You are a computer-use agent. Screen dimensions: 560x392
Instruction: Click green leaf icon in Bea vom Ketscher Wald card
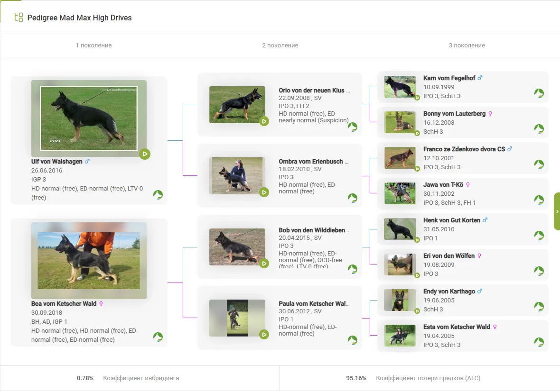point(158,337)
